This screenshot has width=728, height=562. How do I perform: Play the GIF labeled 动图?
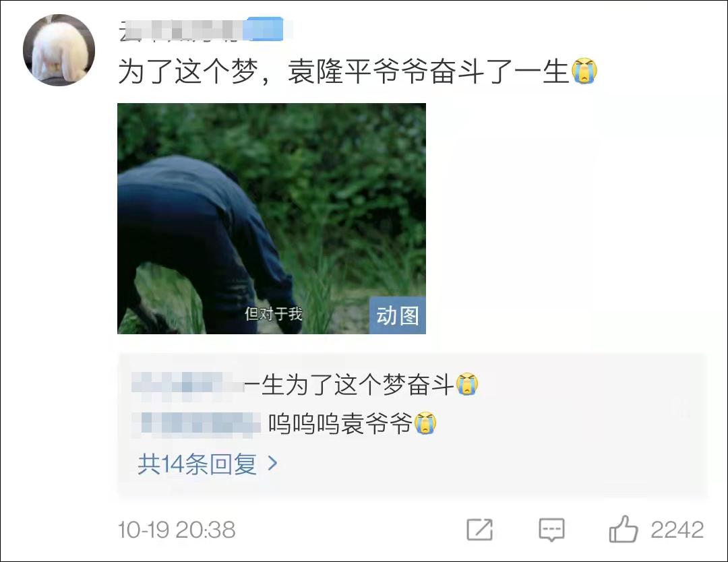(272, 218)
